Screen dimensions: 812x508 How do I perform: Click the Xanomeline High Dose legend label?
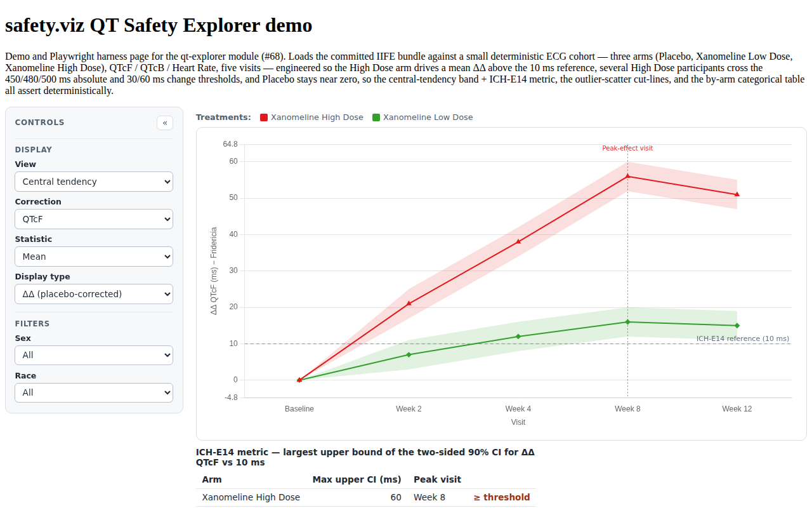(x=317, y=117)
